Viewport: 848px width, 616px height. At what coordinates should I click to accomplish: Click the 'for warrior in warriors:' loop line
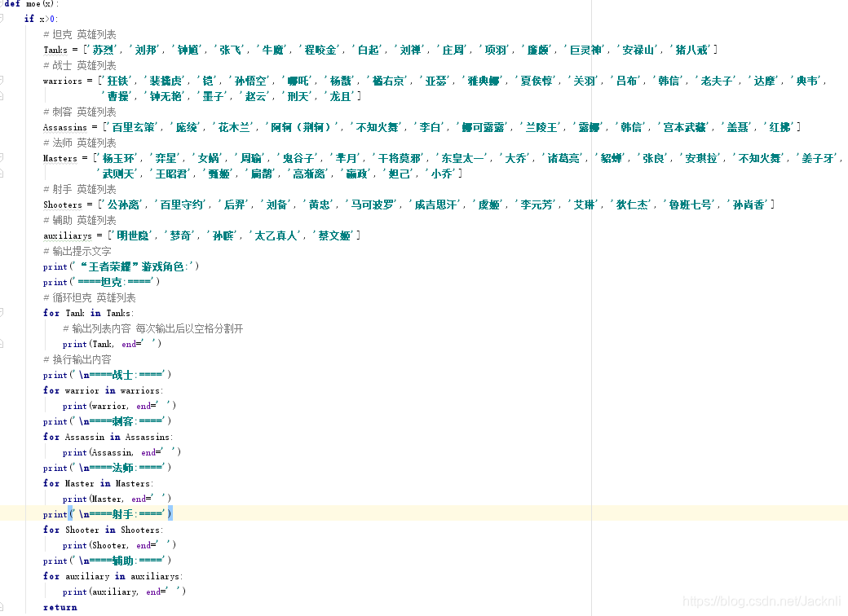[103, 390]
